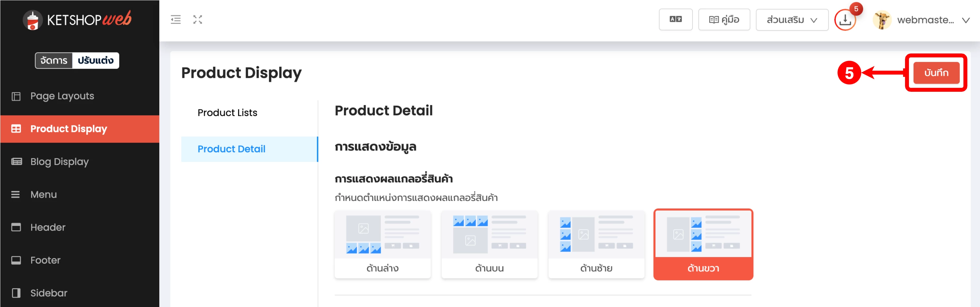This screenshot has height=307, width=980.
Task: Select ด้านล่าง gallery position option
Action: [x=382, y=244]
